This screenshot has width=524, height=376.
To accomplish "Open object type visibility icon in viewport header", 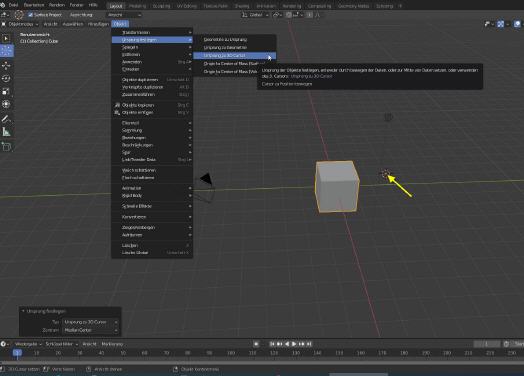I will click(489, 24).
